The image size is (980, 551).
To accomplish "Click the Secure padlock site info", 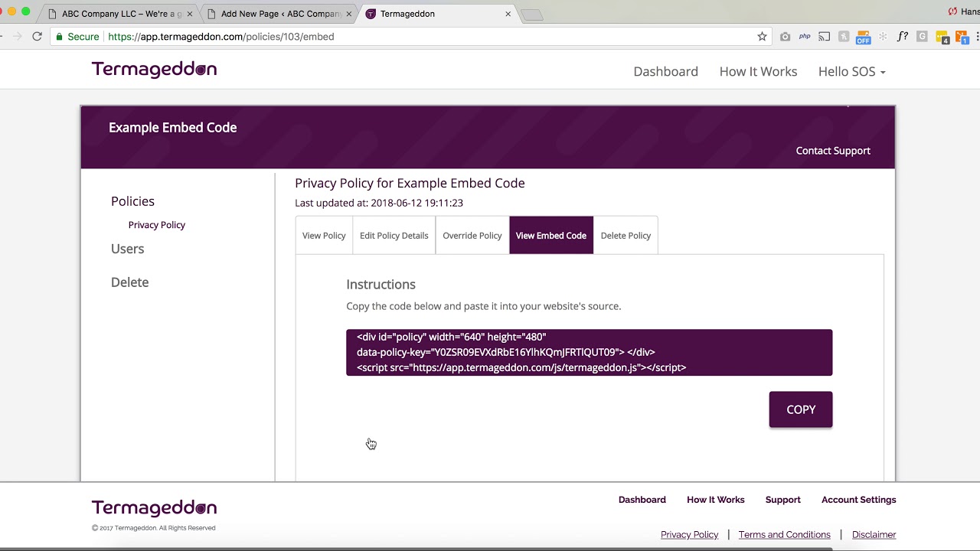I will point(77,36).
